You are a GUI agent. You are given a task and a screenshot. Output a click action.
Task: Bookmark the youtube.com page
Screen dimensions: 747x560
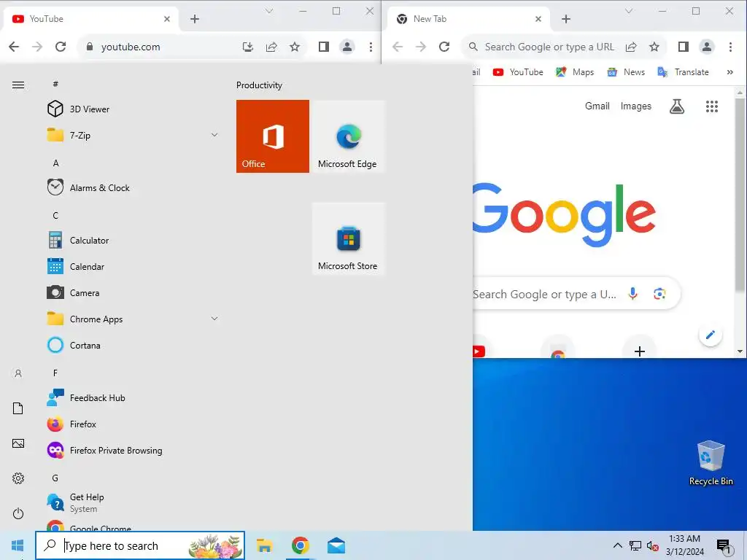tap(295, 47)
